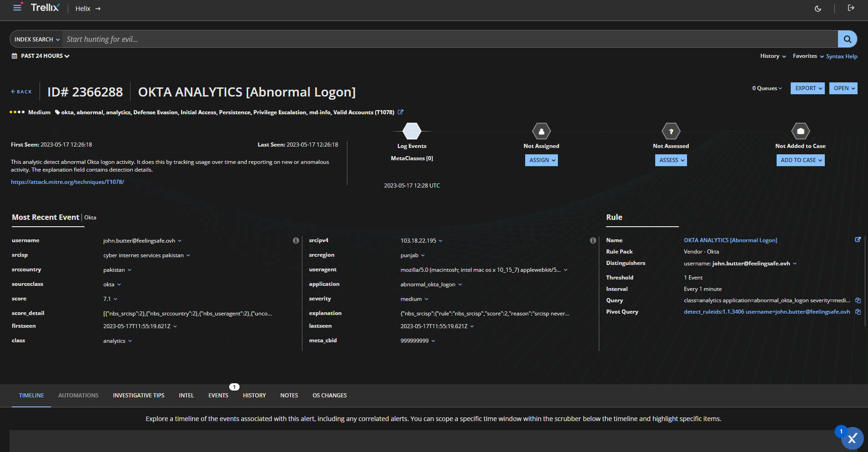
Task: Expand the Favorites dropdown
Action: (x=808, y=56)
